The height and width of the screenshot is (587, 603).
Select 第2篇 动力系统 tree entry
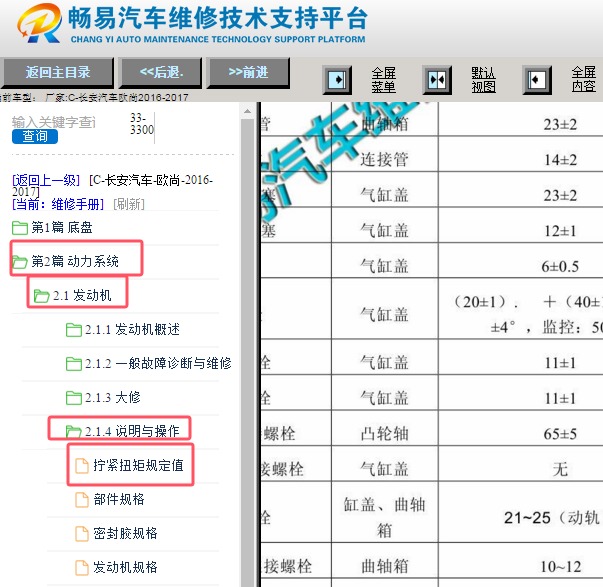click(75, 262)
